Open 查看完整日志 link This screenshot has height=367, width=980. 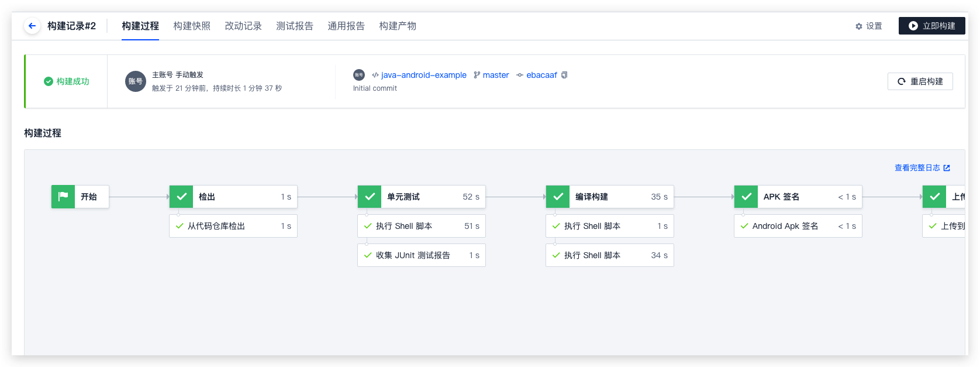922,168
